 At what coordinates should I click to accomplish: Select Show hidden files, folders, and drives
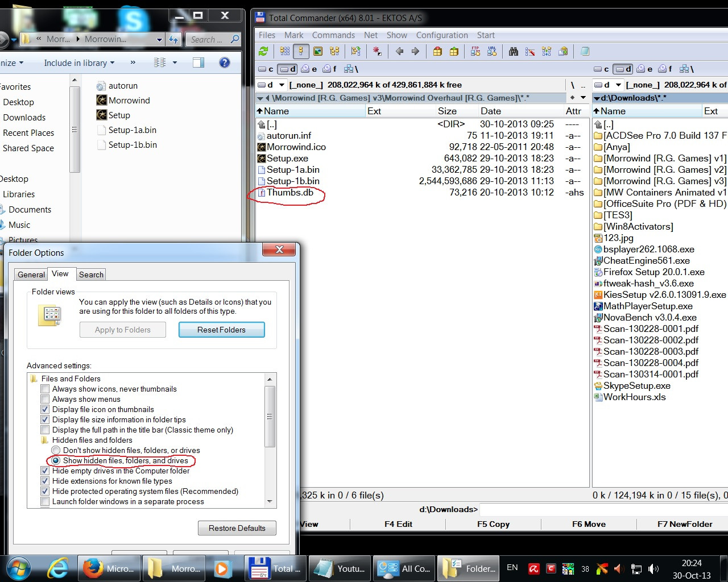(x=56, y=461)
